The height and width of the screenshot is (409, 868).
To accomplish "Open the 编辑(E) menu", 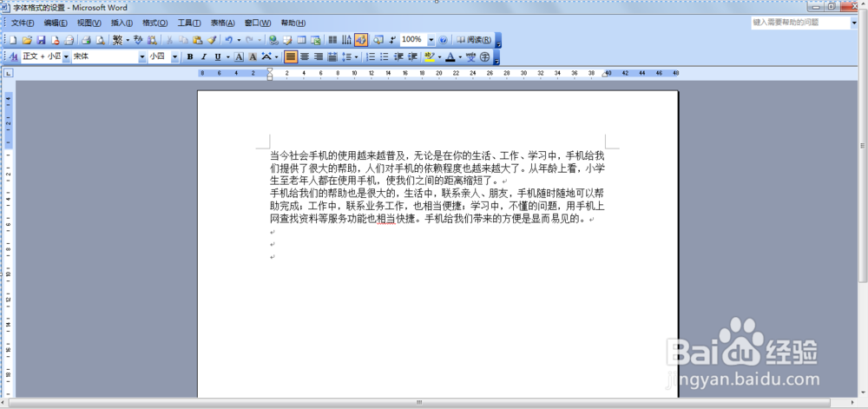I will (56, 23).
